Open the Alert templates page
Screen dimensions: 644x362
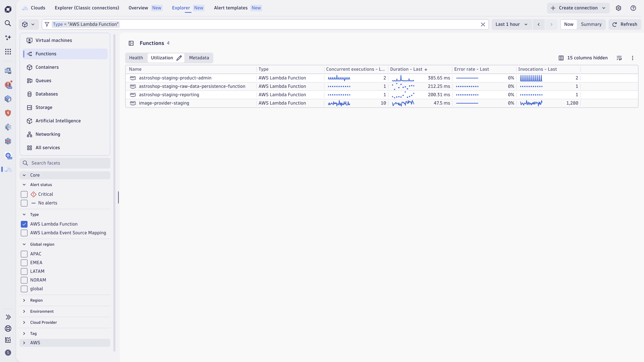(x=230, y=8)
